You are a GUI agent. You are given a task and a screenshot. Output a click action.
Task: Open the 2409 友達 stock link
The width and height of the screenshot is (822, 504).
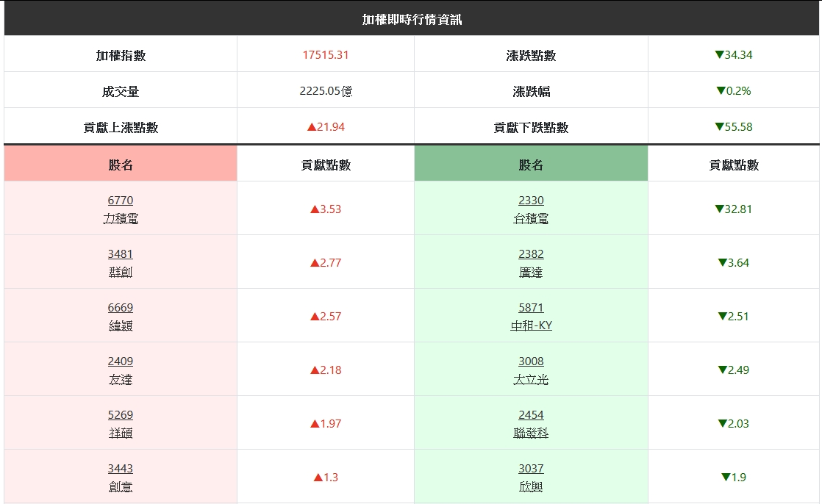pyautogui.click(x=121, y=370)
